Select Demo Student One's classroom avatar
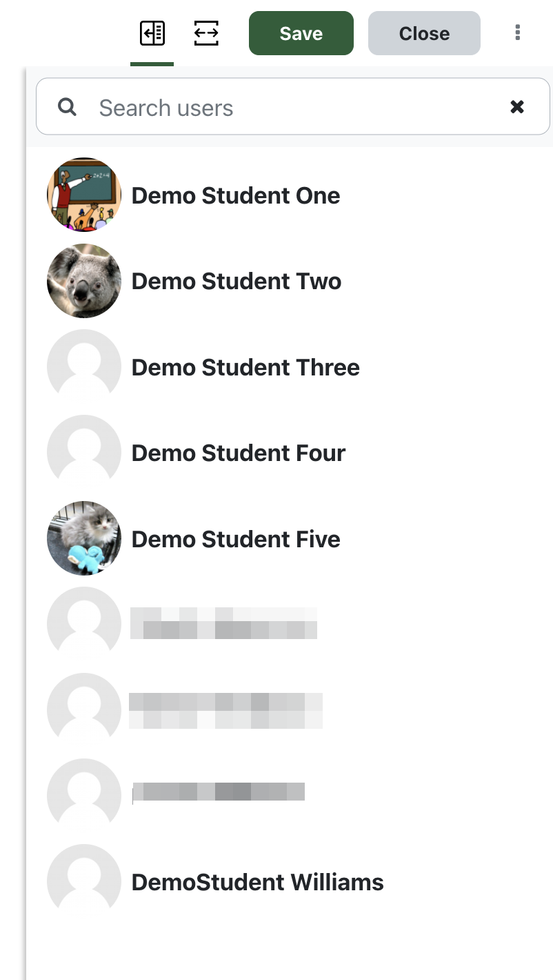 84,195
